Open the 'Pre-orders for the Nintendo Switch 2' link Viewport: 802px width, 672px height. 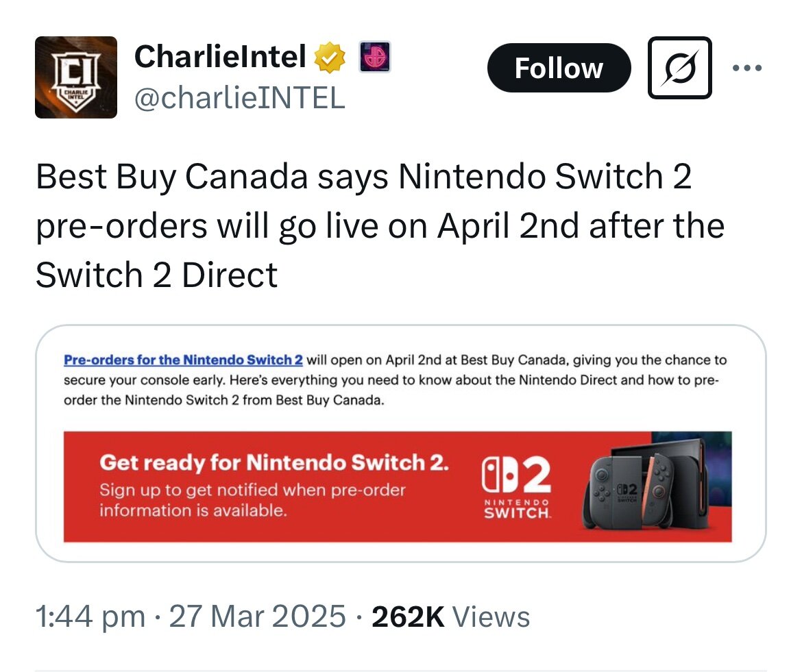click(183, 360)
